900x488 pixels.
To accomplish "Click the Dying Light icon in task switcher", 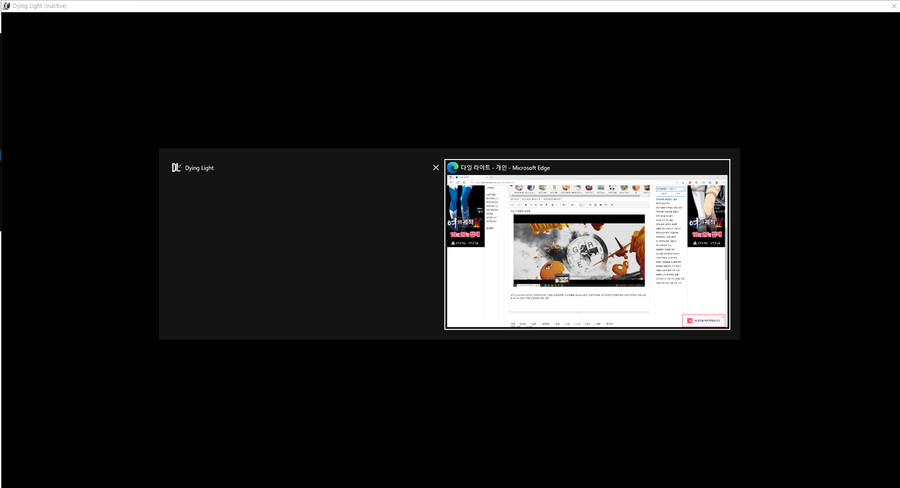I will [x=176, y=168].
